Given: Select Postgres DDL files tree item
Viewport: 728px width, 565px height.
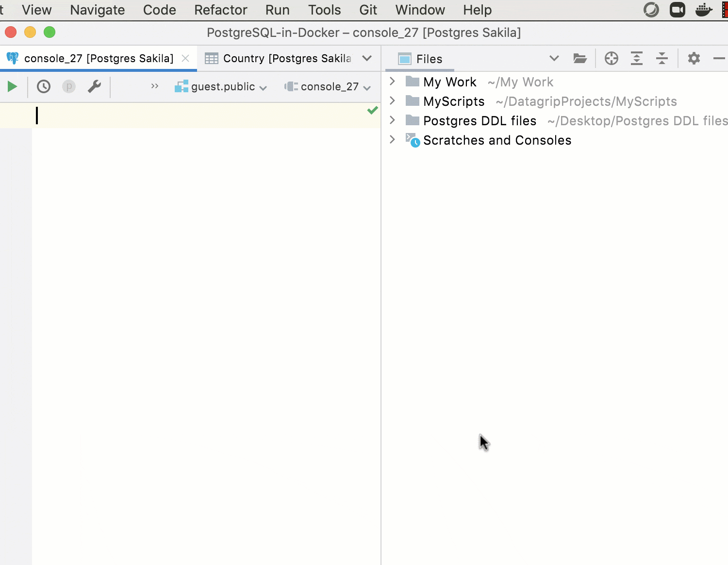Looking at the screenshot, I should coord(480,121).
